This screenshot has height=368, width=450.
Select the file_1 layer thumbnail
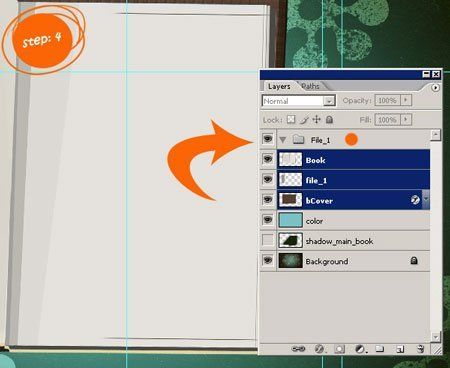(290, 180)
